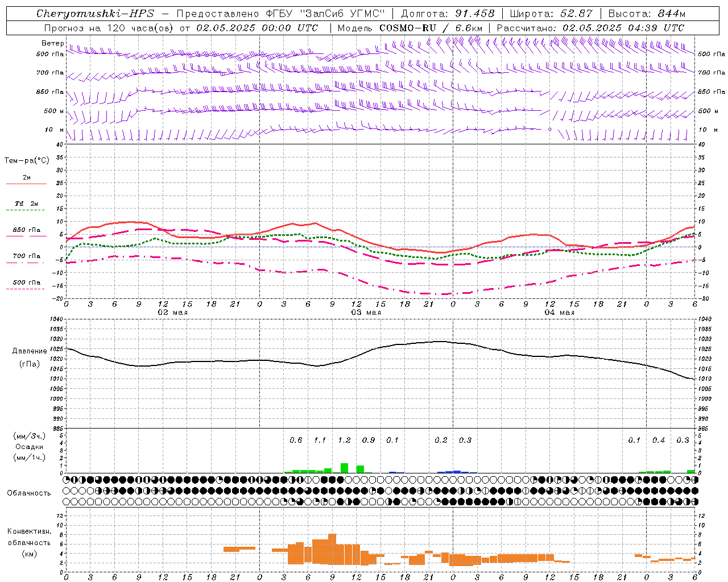Click the 'Тем-ра(°C)' temperature panel label

(27, 161)
